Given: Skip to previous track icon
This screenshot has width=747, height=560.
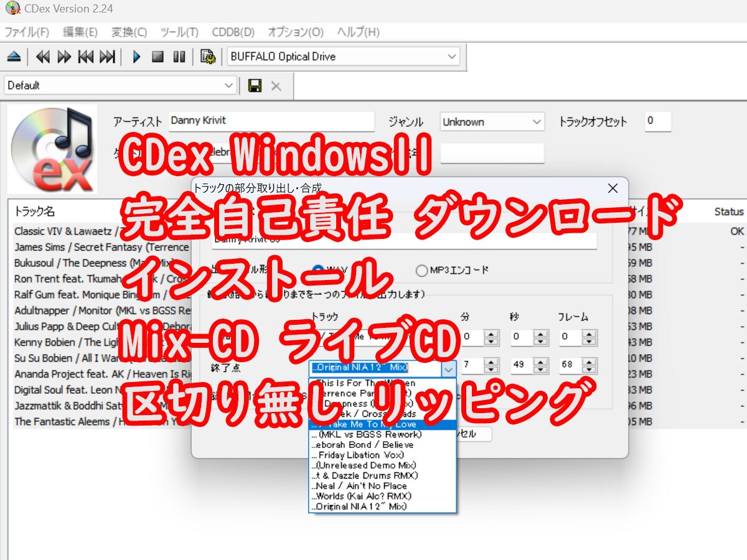Looking at the screenshot, I should point(86,57).
